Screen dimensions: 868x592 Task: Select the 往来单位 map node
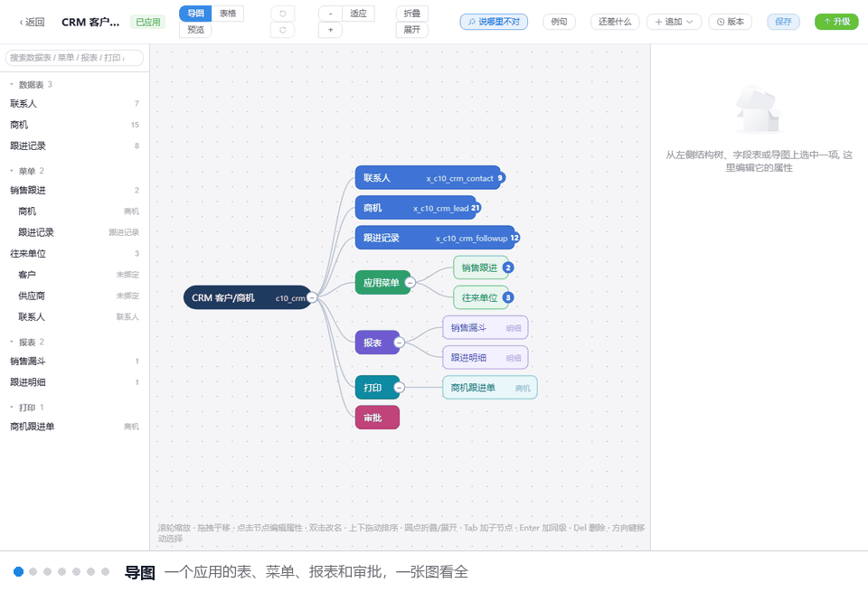[x=480, y=297]
